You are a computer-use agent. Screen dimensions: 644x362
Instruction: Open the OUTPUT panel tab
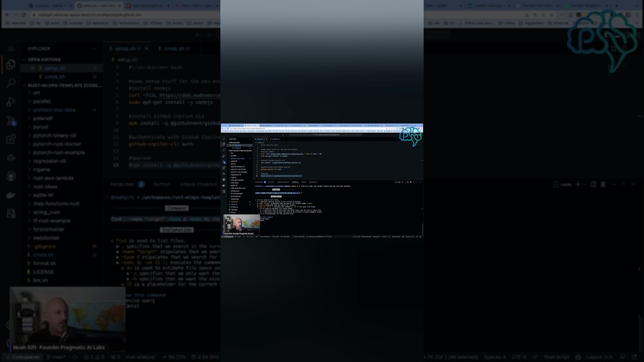tap(272, 182)
